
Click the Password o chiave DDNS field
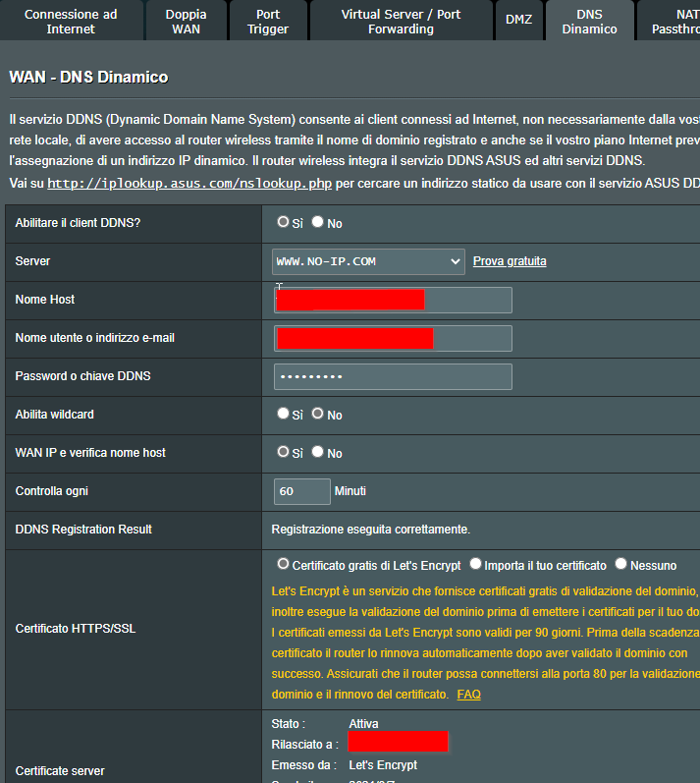coord(393,377)
